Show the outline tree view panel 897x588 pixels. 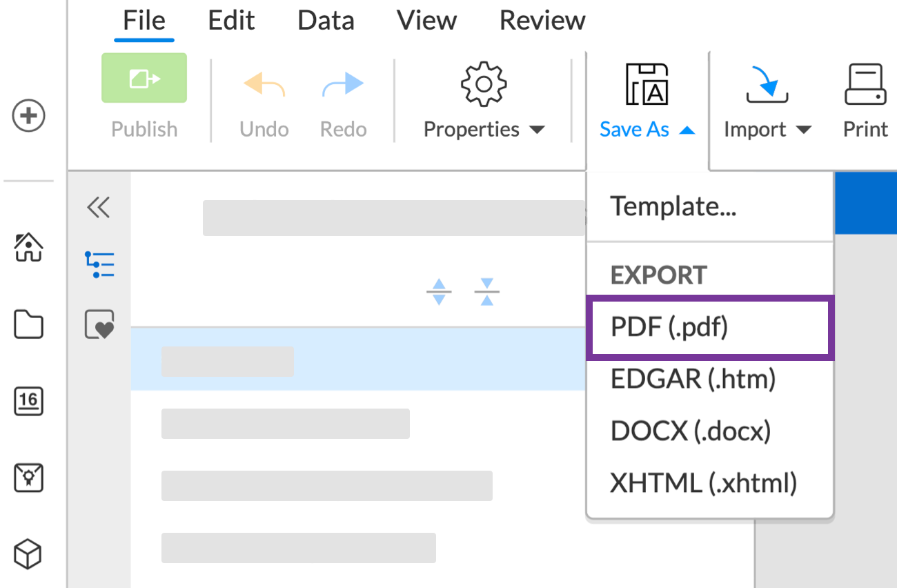(x=99, y=265)
